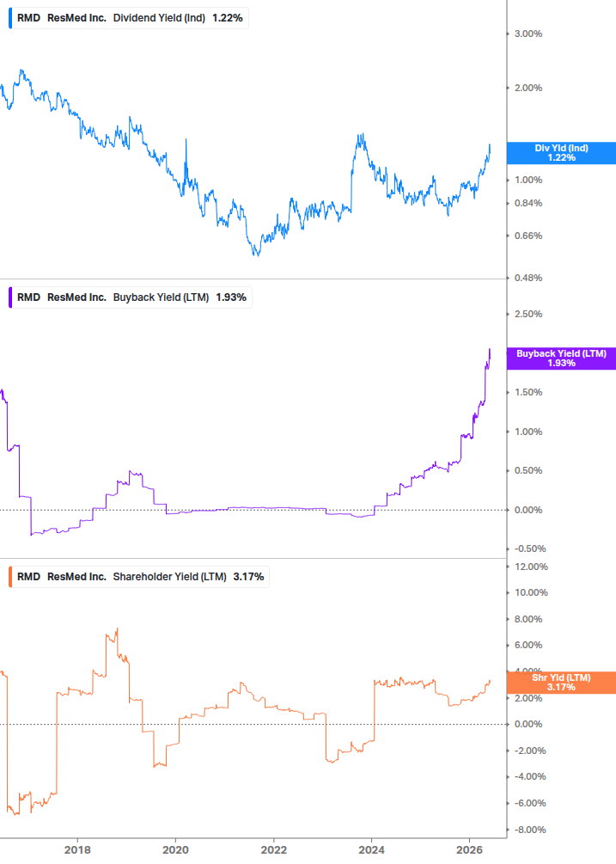The image size is (616, 864).
Task: Click the 2020 label on the time axis
Action: [x=175, y=849]
